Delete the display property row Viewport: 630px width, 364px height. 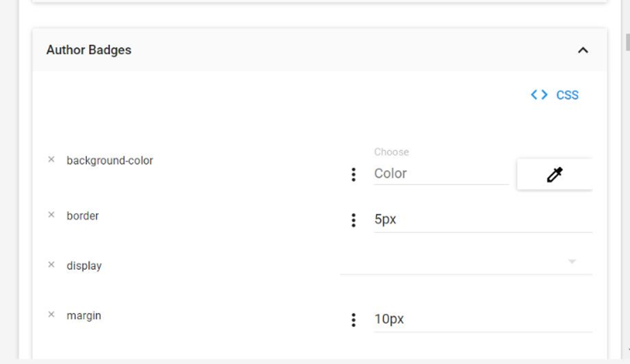point(51,265)
